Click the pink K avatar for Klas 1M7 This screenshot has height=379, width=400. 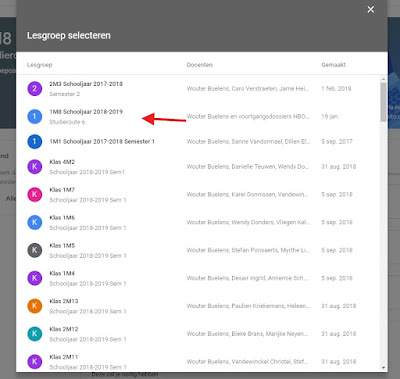[x=34, y=194]
